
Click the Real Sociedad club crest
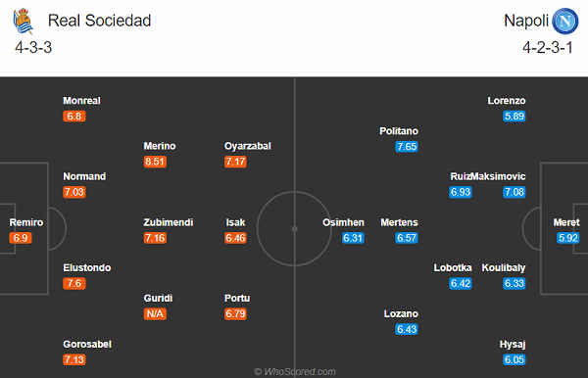coord(24,21)
